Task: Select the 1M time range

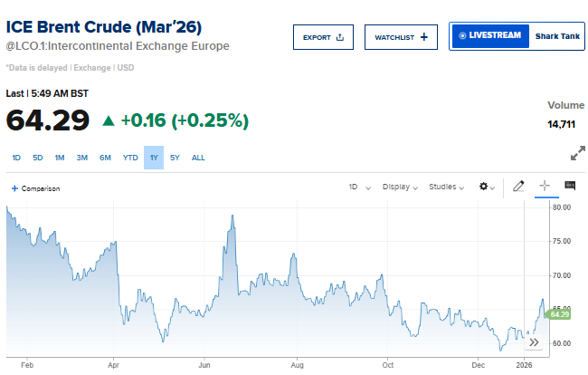Action: pyautogui.click(x=60, y=158)
